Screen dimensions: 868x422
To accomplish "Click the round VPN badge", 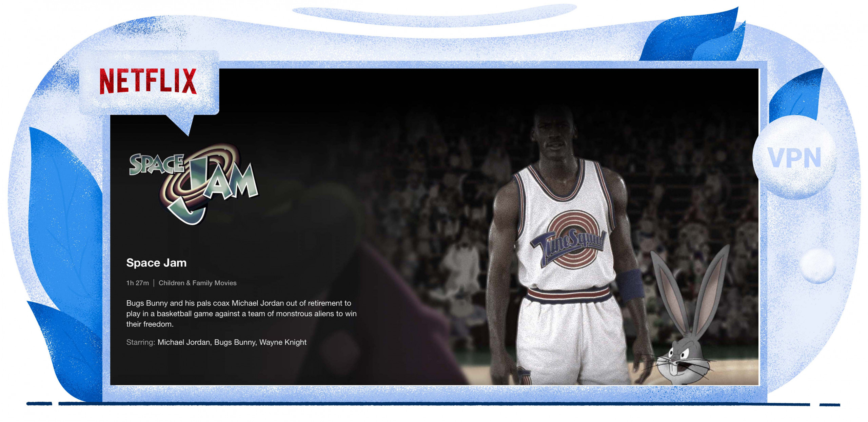I will 794,157.
